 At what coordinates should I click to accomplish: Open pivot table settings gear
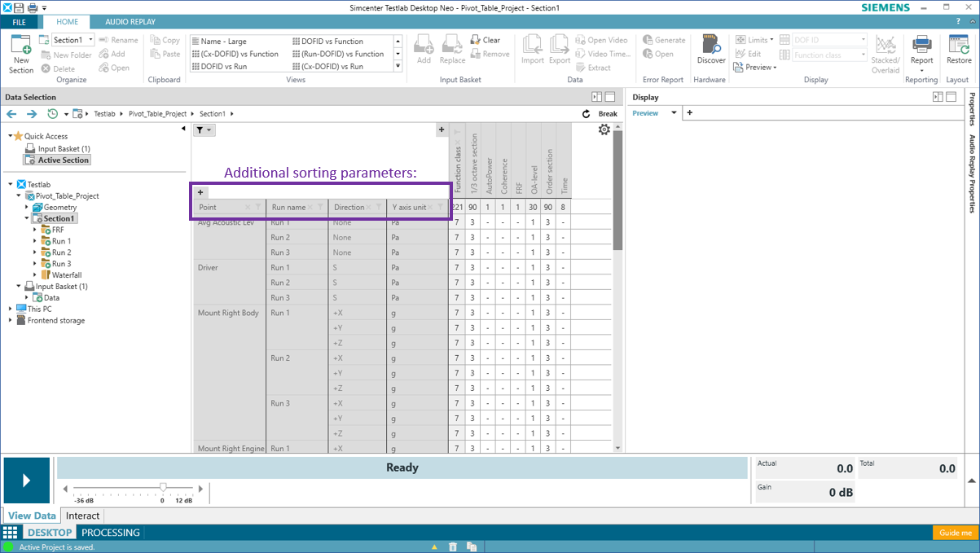pos(604,129)
